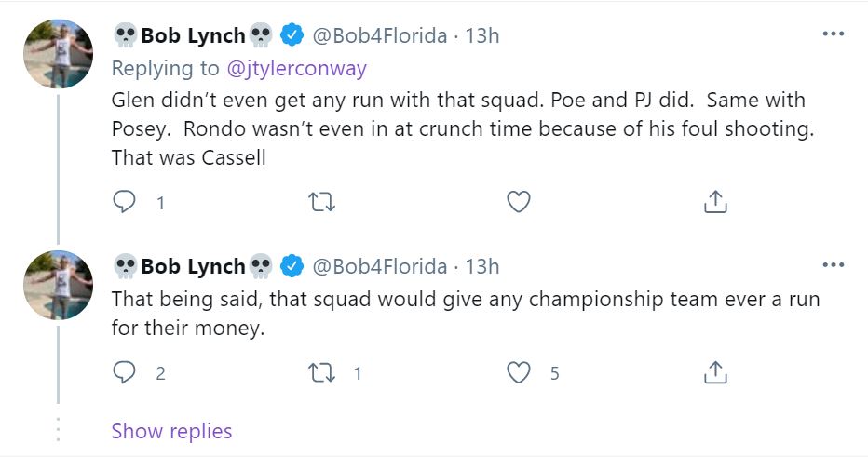Viewport: 868px width, 457px height.
Task: Retweet the first tweet about Cassell
Action: pos(321,201)
